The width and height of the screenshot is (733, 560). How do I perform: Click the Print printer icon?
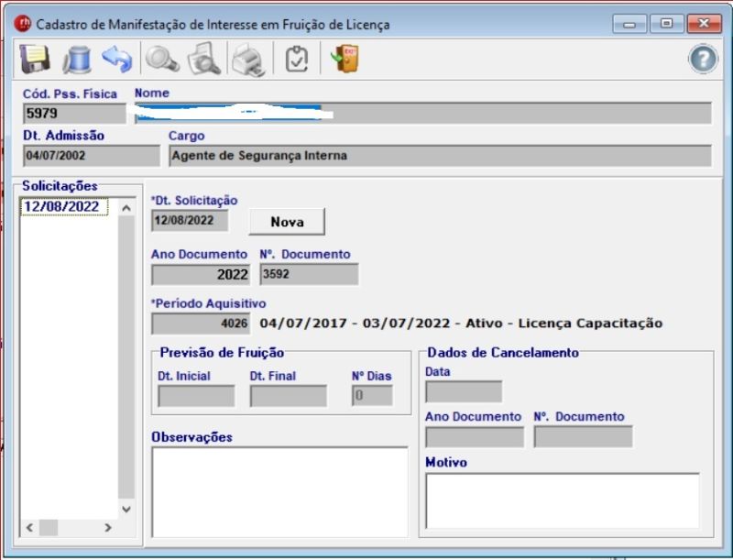tap(247, 60)
